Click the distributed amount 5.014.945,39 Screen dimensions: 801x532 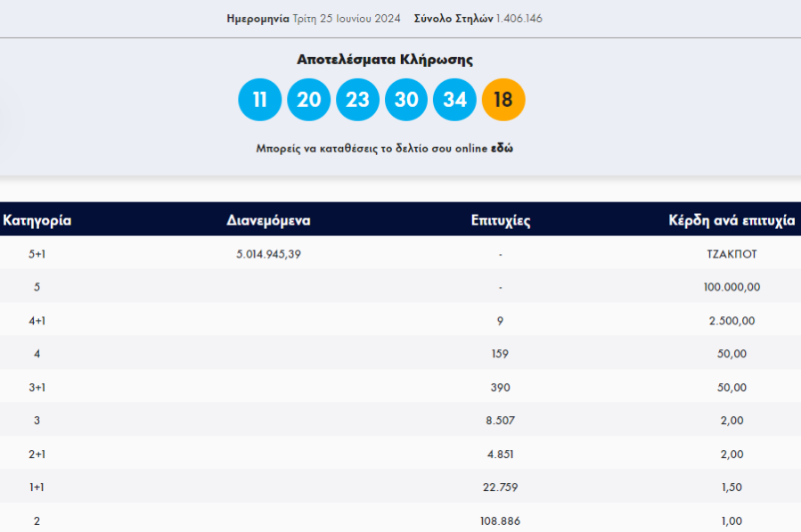click(268, 254)
